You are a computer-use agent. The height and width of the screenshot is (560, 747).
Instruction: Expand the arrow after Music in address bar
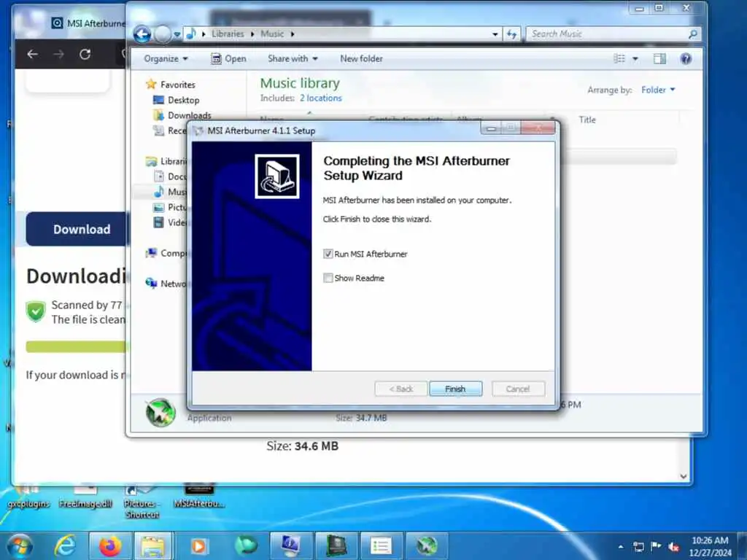pyautogui.click(x=292, y=34)
